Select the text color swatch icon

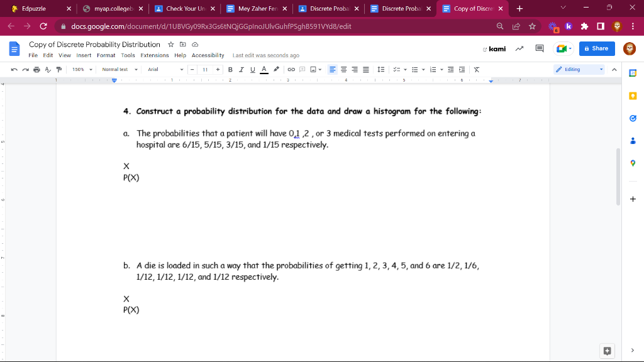point(263,69)
